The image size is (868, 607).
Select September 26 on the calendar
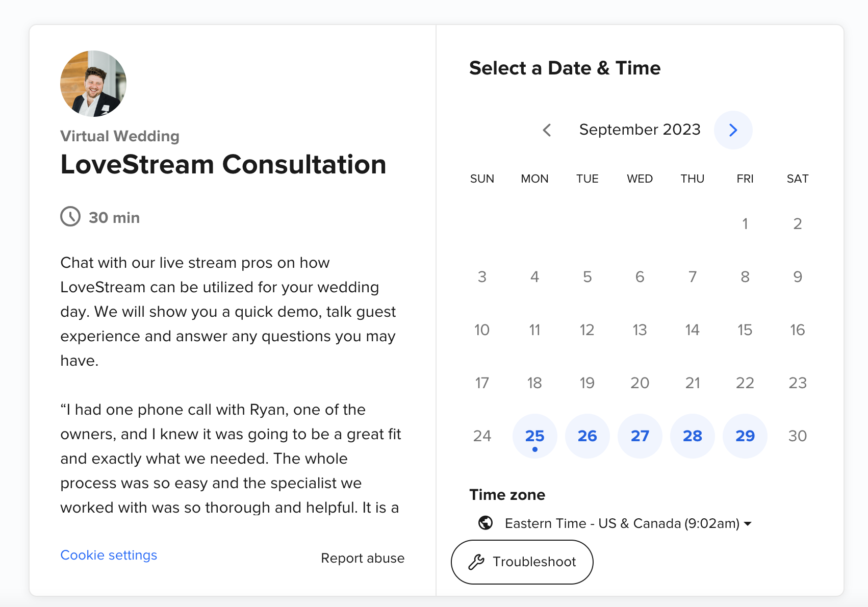(x=587, y=436)
